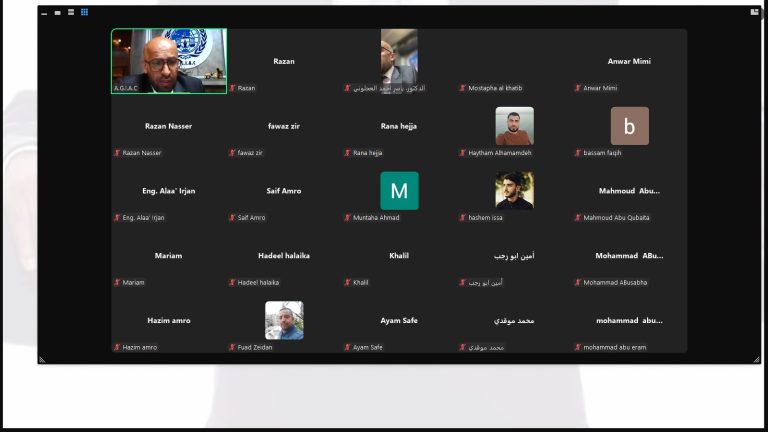Screen dimensions: 768x432
Task: Click the bottom-right window resize handle
Action: tap(756, 359)
